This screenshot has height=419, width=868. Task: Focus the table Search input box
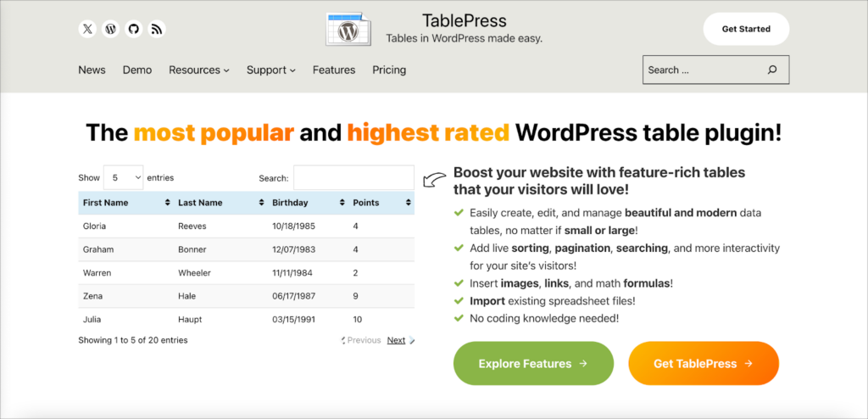tap(353, 178)
